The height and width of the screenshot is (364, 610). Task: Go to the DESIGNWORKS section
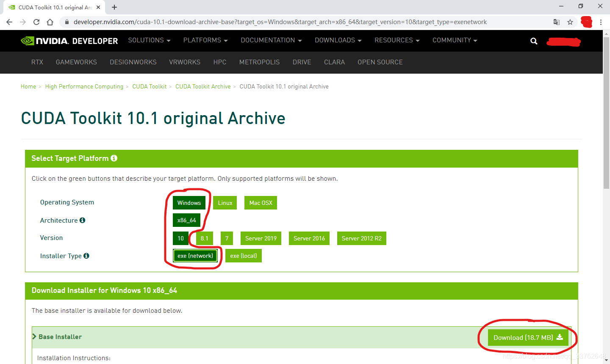[133, 62]
